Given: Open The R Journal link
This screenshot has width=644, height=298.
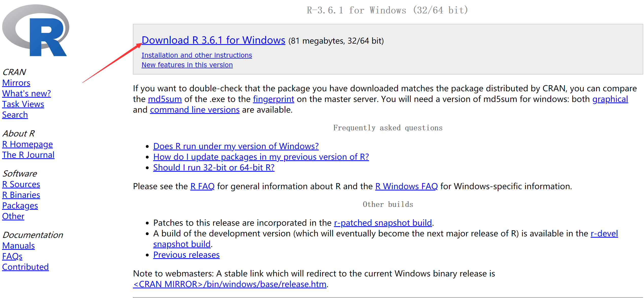Looking at the screenshot, I should point(28,155).
